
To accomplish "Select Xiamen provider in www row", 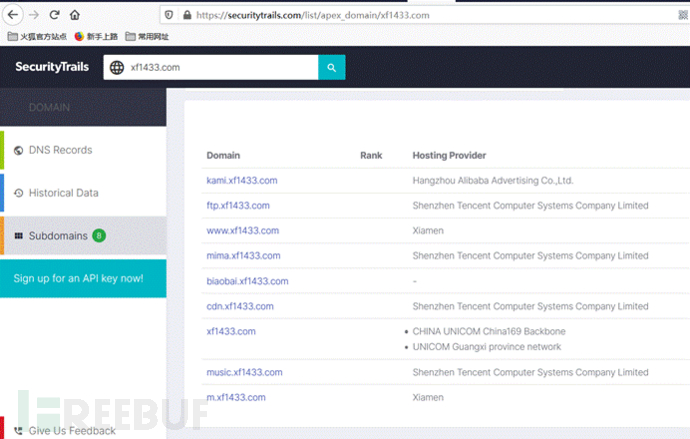I will [428, 230].
